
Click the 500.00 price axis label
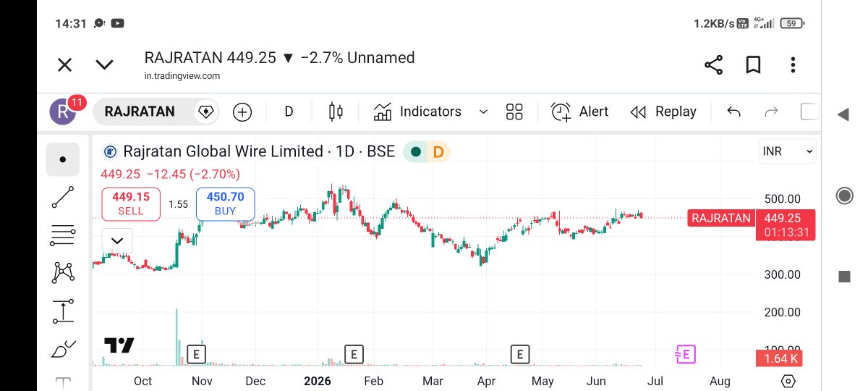click(x=782, y=199)
